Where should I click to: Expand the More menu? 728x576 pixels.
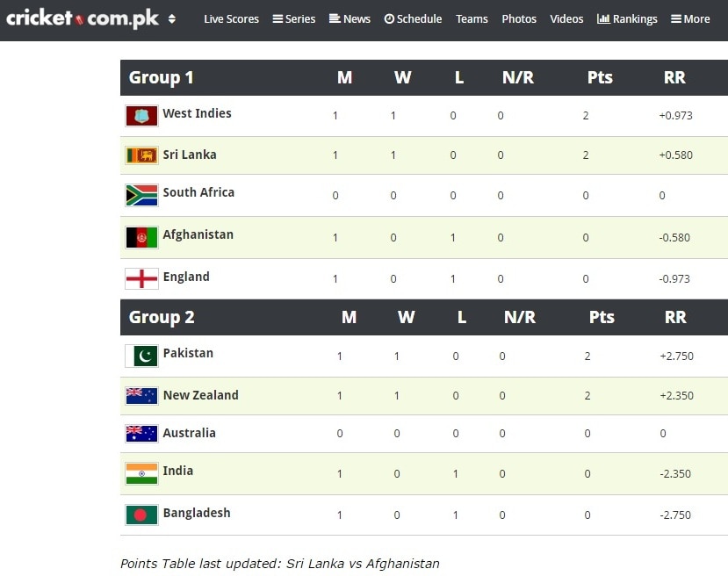[690, 19]
